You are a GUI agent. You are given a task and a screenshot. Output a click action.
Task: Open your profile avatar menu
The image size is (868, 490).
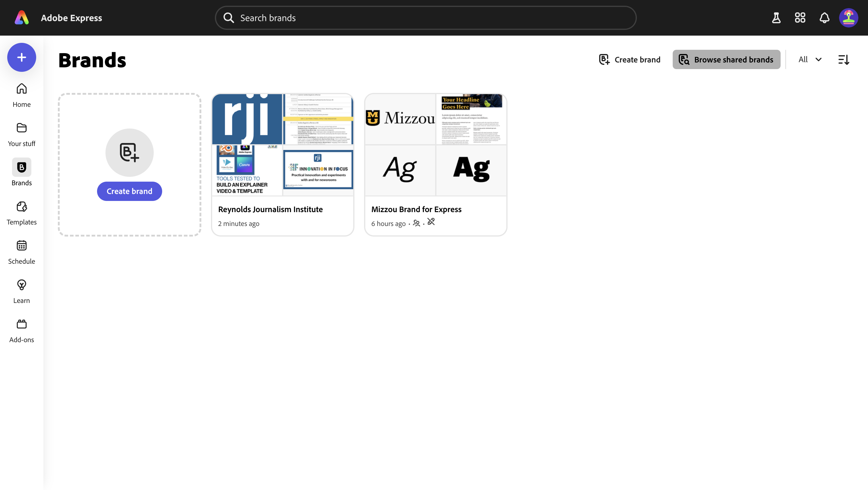849,18
